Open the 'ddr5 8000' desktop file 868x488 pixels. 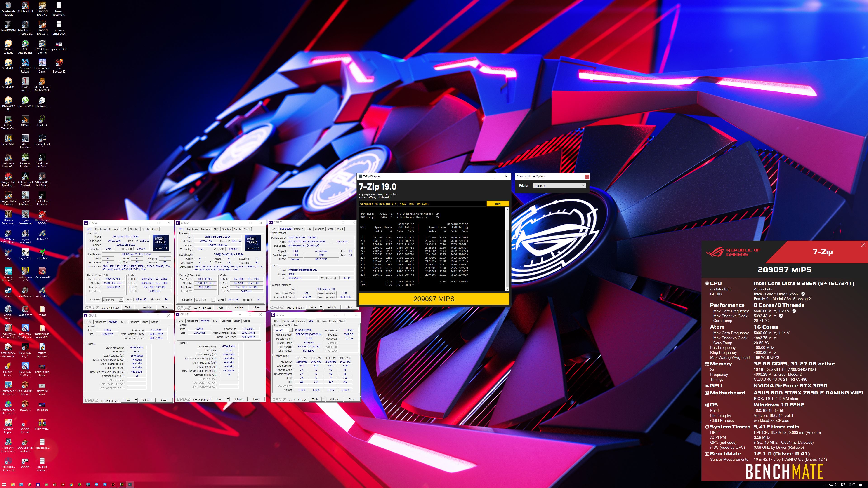click(x=42, y=407)
